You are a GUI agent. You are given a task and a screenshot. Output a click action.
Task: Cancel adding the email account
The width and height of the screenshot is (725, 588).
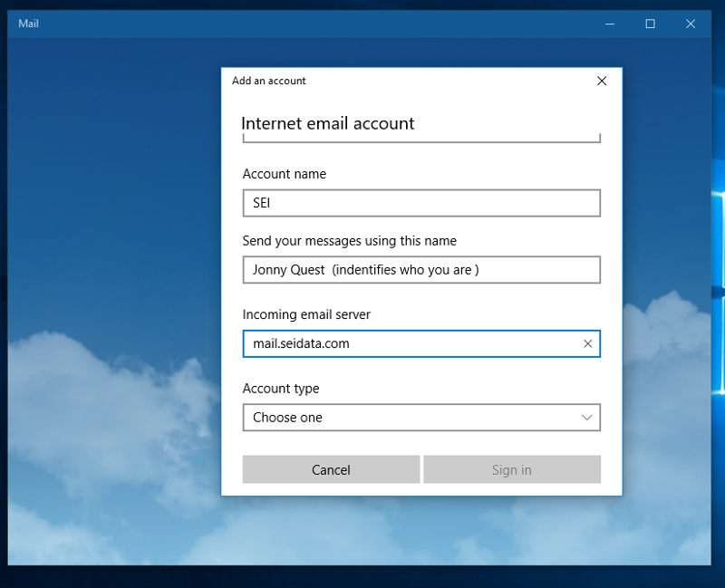331,469
